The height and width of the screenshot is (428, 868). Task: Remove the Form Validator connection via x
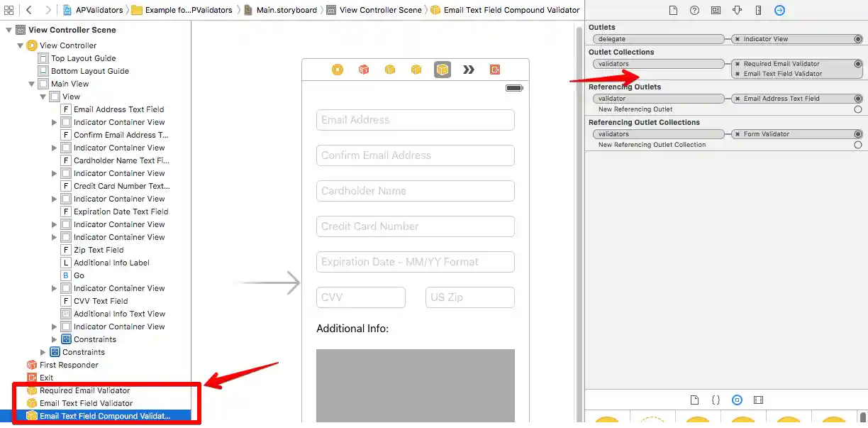pos(739,133)
